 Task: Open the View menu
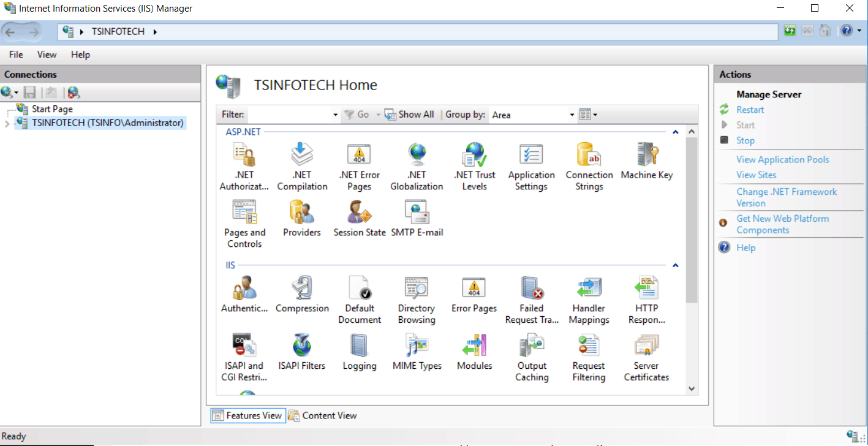tap(47, 55)
